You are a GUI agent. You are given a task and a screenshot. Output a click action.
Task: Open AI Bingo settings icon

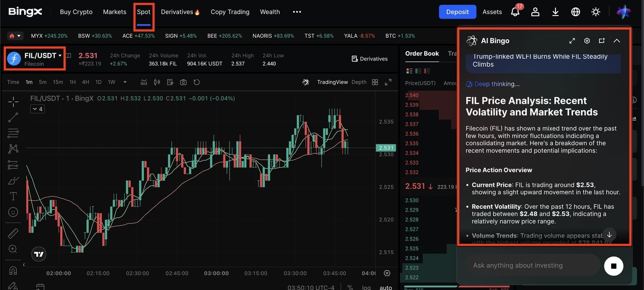click(587, 41)
